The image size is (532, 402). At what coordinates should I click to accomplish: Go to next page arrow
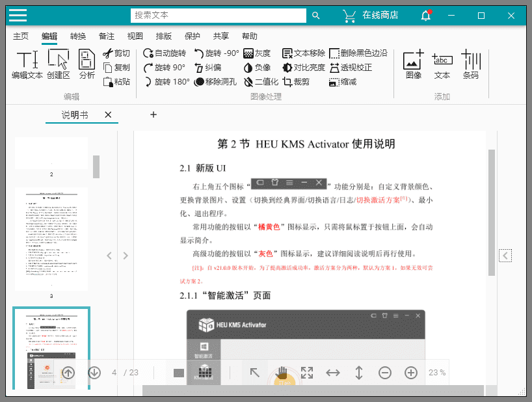tap(94, 373)
